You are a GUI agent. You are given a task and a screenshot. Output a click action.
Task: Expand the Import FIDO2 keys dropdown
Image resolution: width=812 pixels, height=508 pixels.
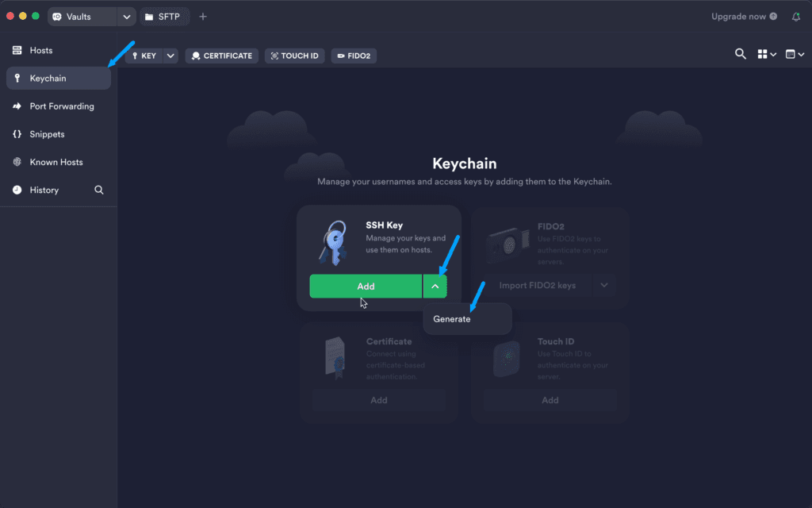point(603,286)
